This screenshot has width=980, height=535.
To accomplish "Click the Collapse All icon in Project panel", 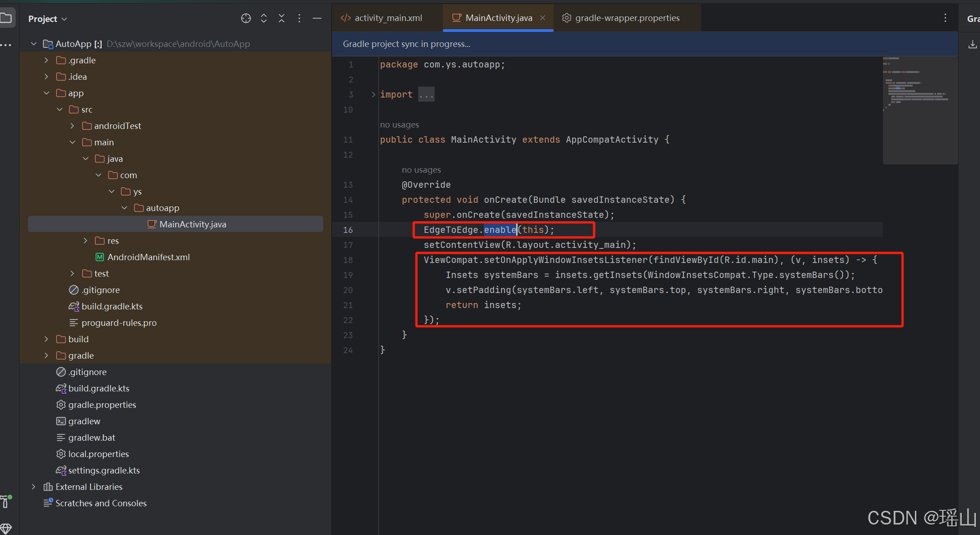I will 282,18.
